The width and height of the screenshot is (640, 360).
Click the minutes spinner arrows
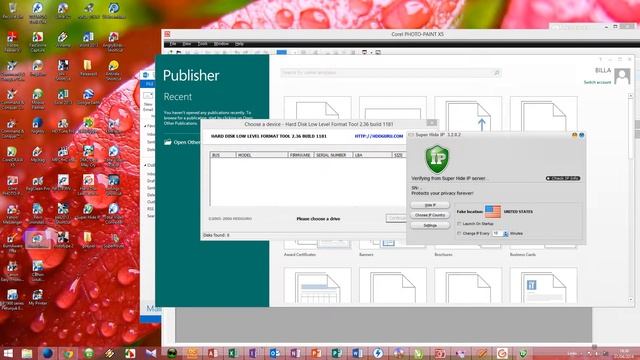click(506, 233)
